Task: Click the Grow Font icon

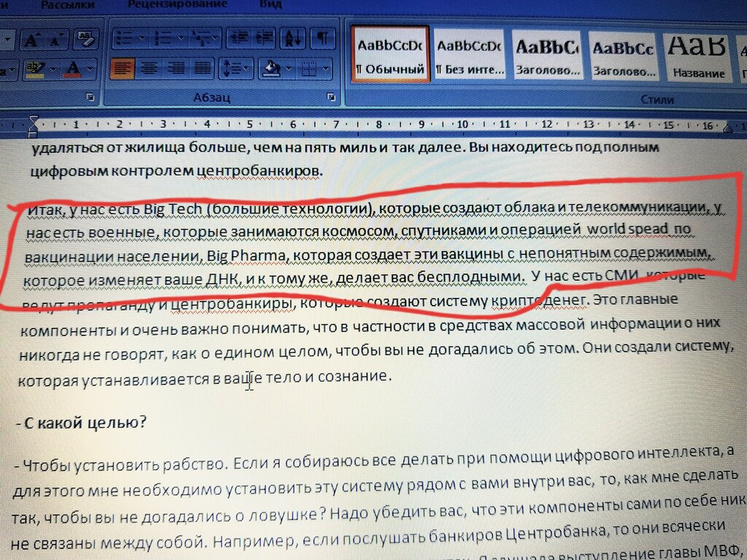Action: click(x=31, y=41)
